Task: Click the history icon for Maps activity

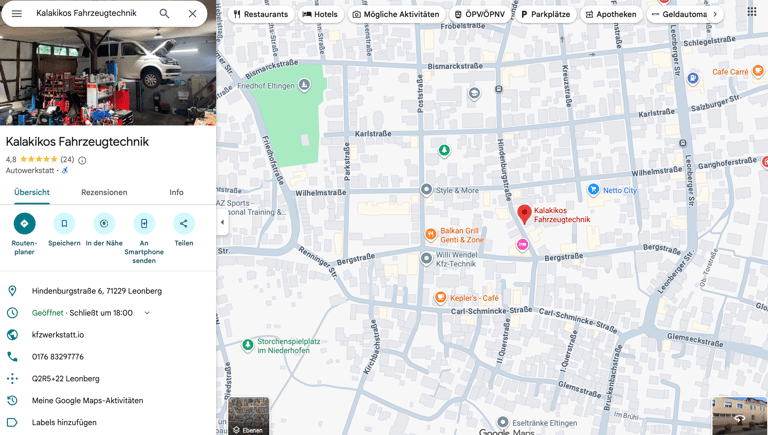Action: click(x=12, y=400)
